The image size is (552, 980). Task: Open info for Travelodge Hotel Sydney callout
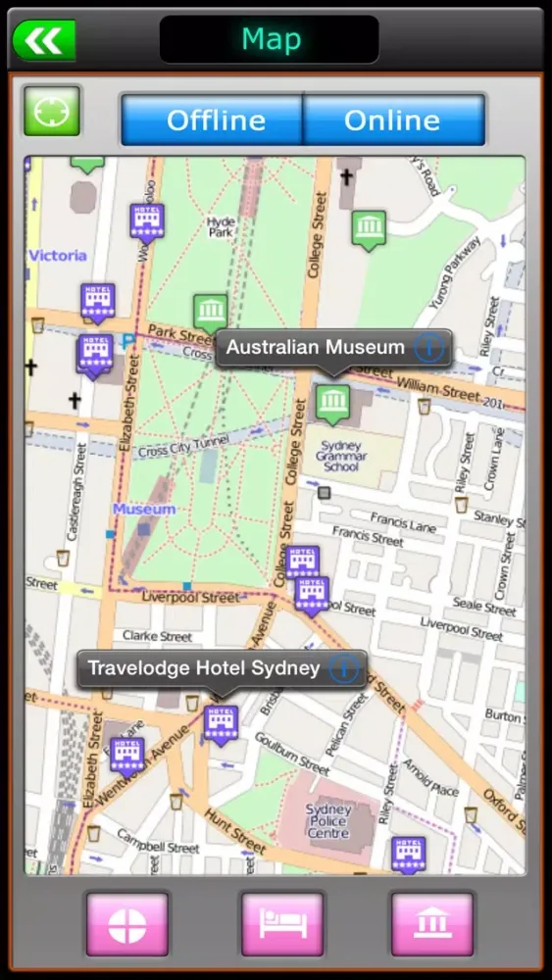tap(344, 669)
